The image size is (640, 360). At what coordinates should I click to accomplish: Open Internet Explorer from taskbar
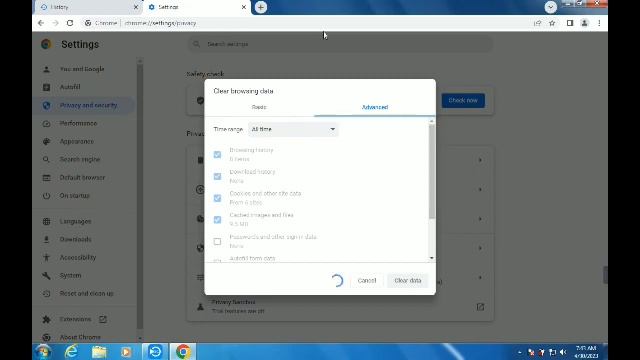[71, 351]
